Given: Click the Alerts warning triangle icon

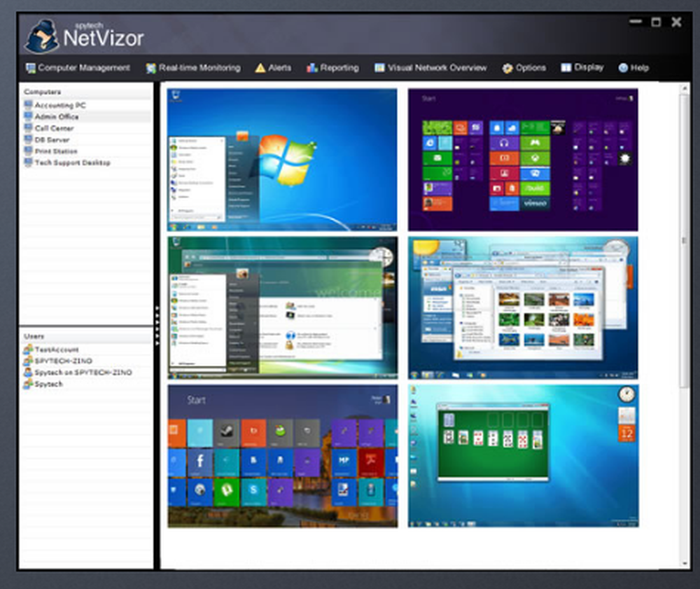Looking at the screenshot, I should (259, 67).
